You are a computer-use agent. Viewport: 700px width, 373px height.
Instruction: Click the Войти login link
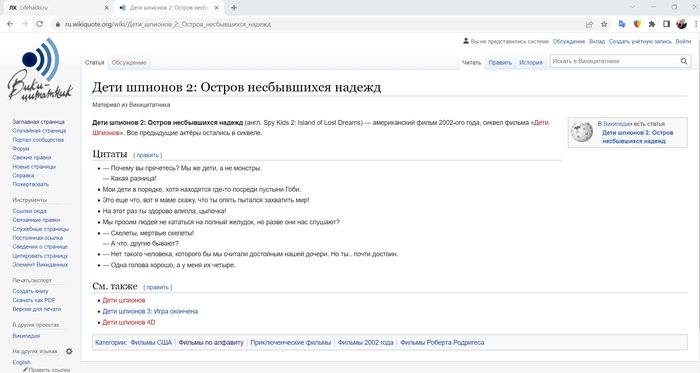coord(683,41)
